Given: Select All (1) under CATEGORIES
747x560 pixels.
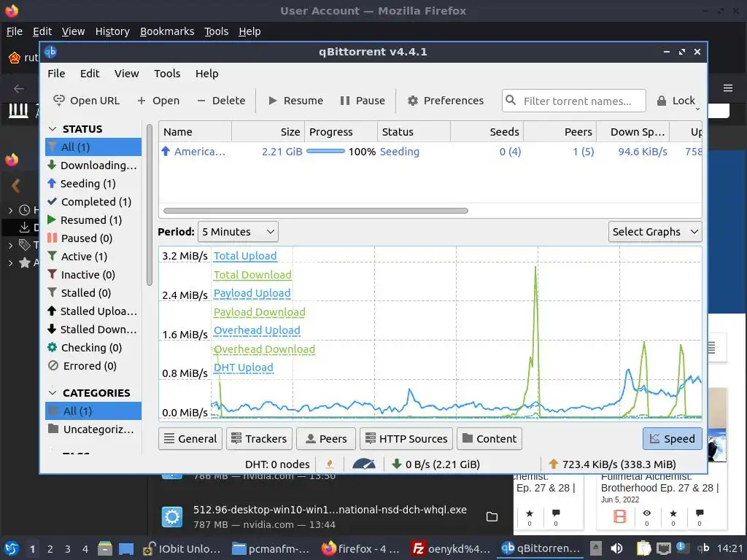Looking at the screenshot, I should point(93,411).
